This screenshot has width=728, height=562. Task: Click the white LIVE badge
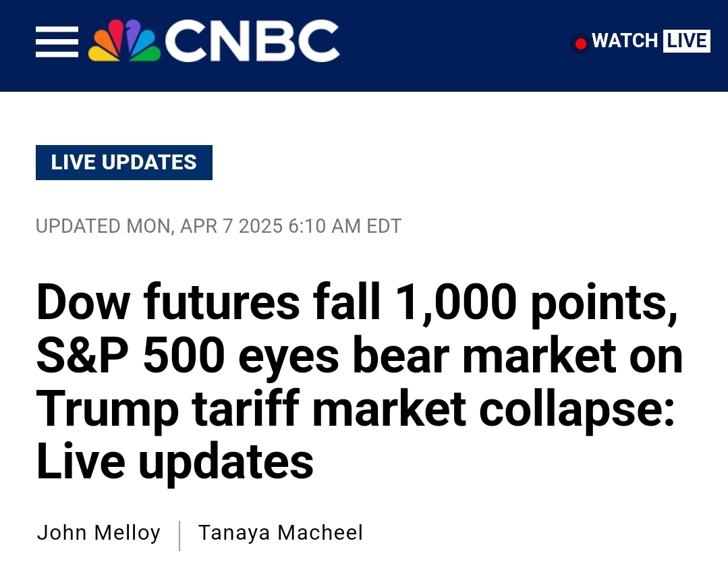[686, 41]
